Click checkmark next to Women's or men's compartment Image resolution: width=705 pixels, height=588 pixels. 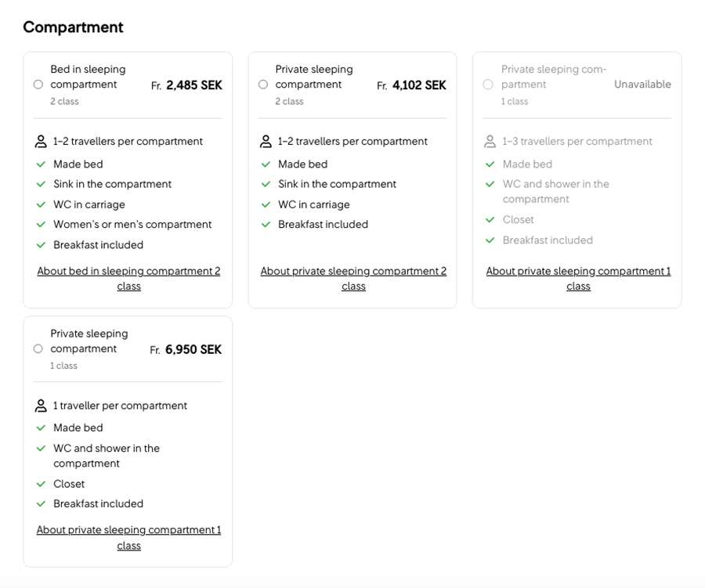click(x=42, y=225)
